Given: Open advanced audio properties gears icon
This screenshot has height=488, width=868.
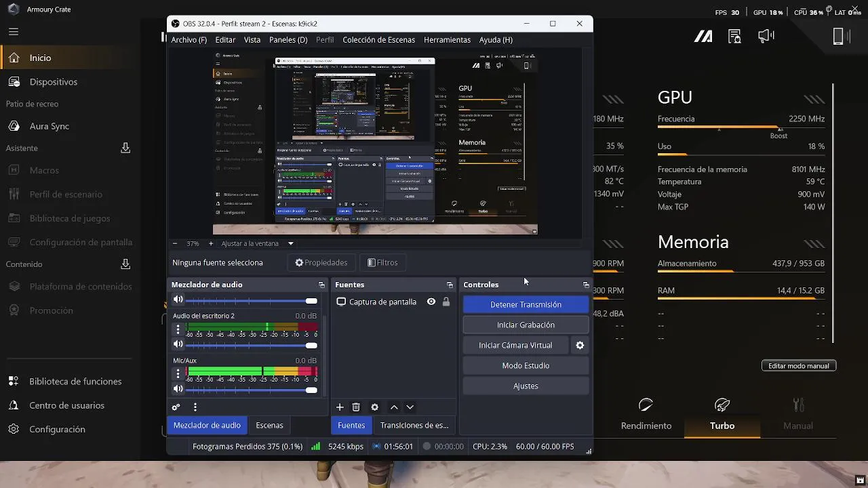Looking at the screenshot, I should pos(176,407).
